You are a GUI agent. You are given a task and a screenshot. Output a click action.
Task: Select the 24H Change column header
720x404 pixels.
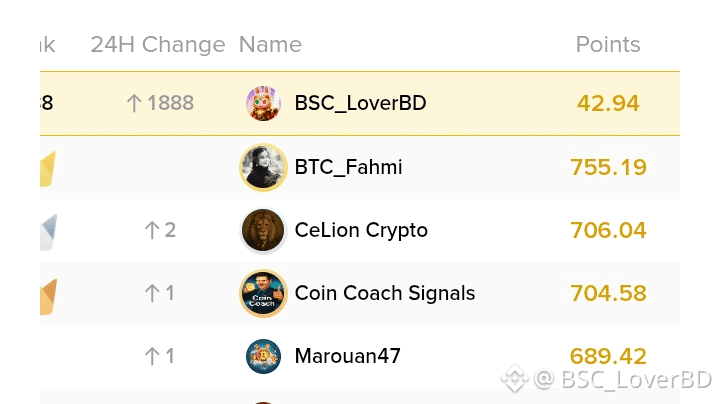pos(158,45)
